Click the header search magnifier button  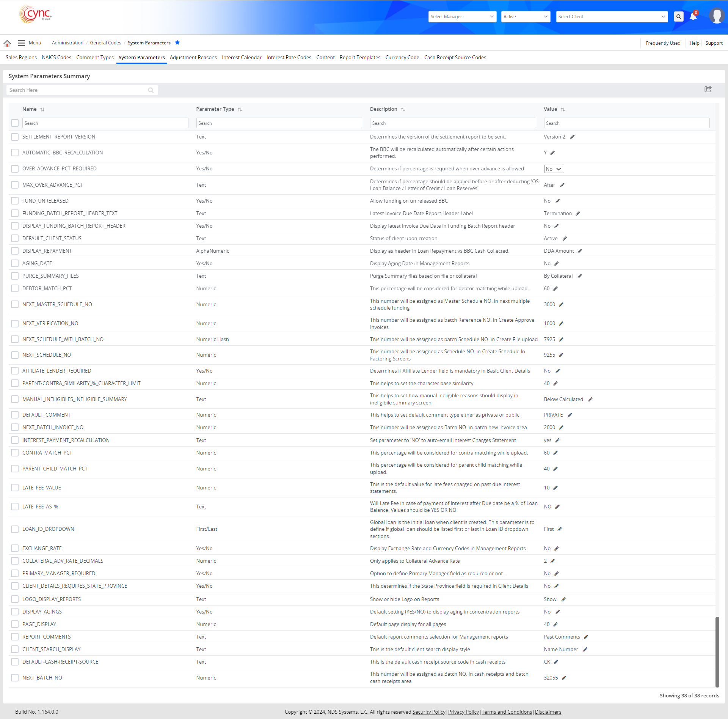679,17
